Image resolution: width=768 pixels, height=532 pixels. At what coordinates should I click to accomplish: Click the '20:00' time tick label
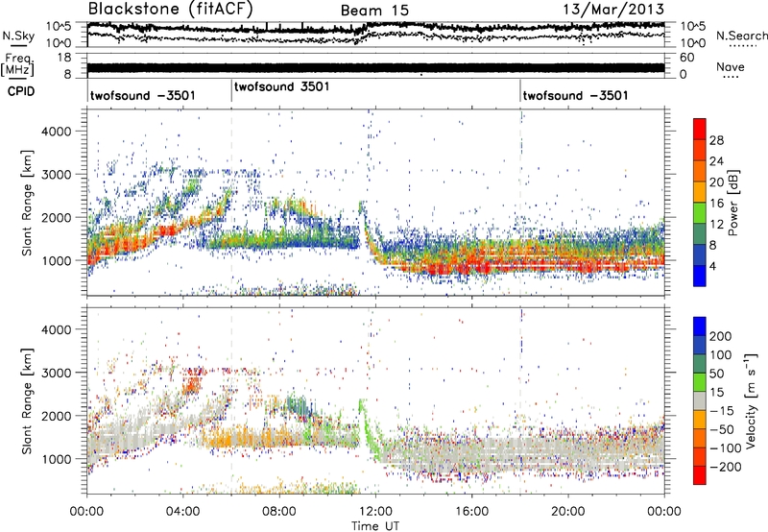568,512
